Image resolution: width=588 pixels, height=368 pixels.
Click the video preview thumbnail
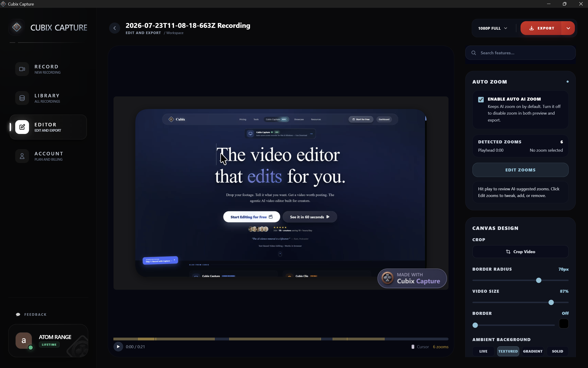coord(281,193)
